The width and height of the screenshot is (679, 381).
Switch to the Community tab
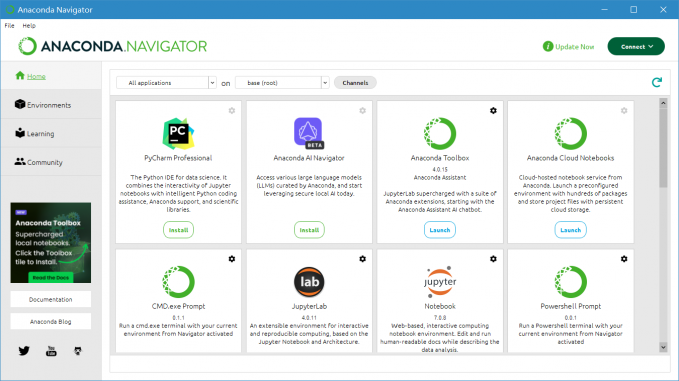(51, 162)
